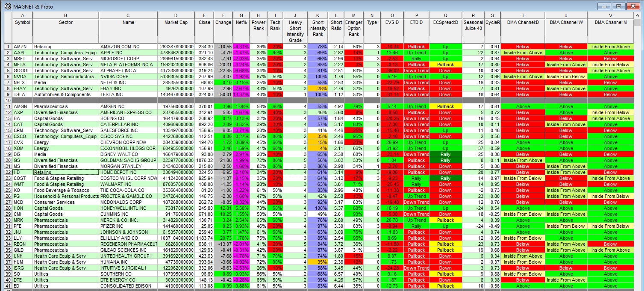Viewport: 644px width, 291px height.
Task: Minimize the MAGNET & Proto window
Action: [x=604, y=6]
